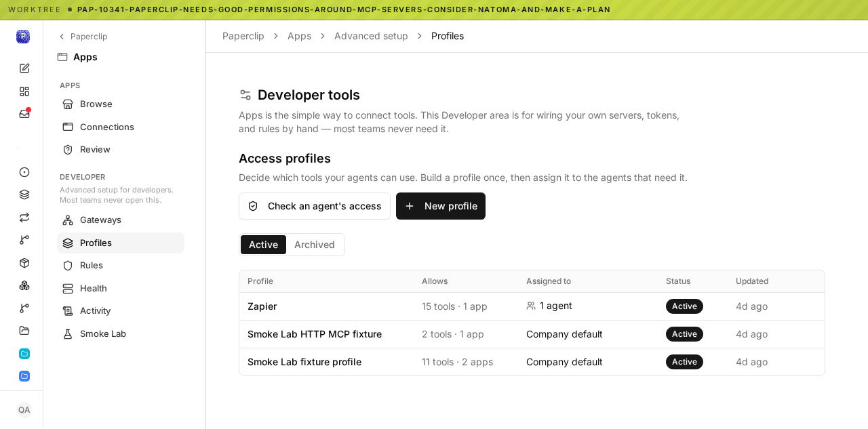Click the storefront icon beside Browse
Screen dimensions: 868x429
(x=68, y=104)
